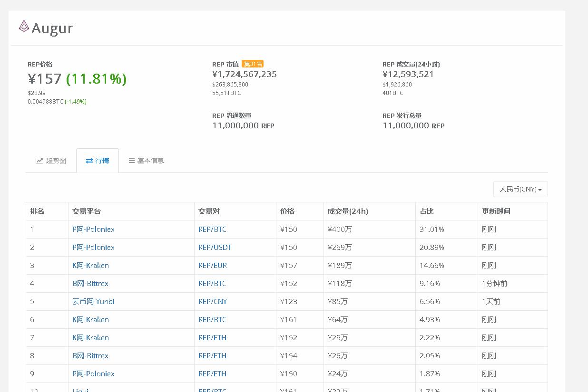Open B网-Bittrex link in row 8
The height and width of the screenshot is (392, 588).
coord(90,355)
